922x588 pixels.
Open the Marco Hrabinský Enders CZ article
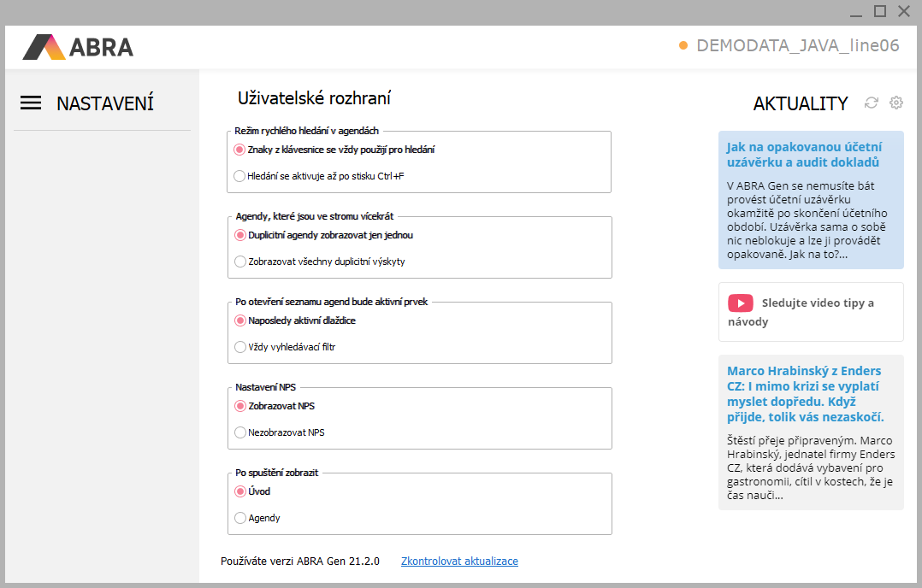coord(805,394)
